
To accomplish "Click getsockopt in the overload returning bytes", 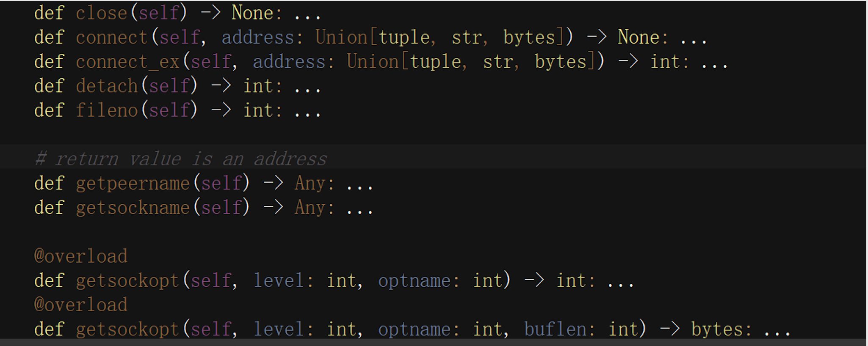I will tap(128, 330).
